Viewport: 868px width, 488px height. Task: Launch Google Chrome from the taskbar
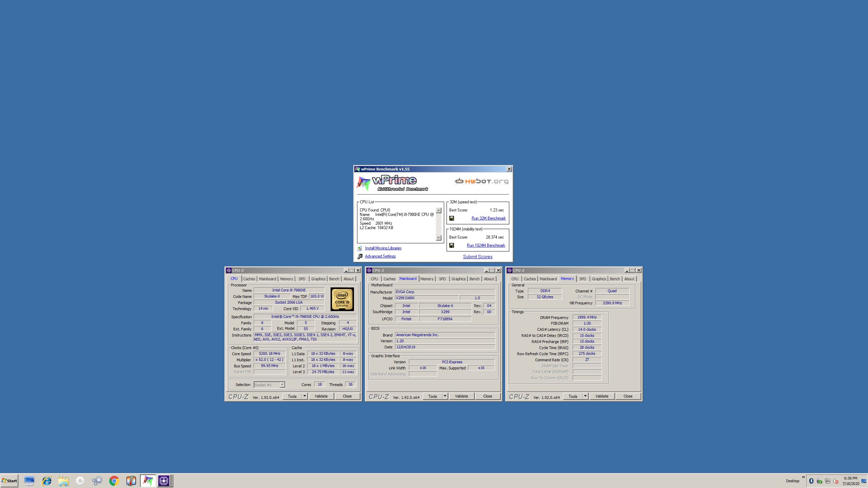114,481
